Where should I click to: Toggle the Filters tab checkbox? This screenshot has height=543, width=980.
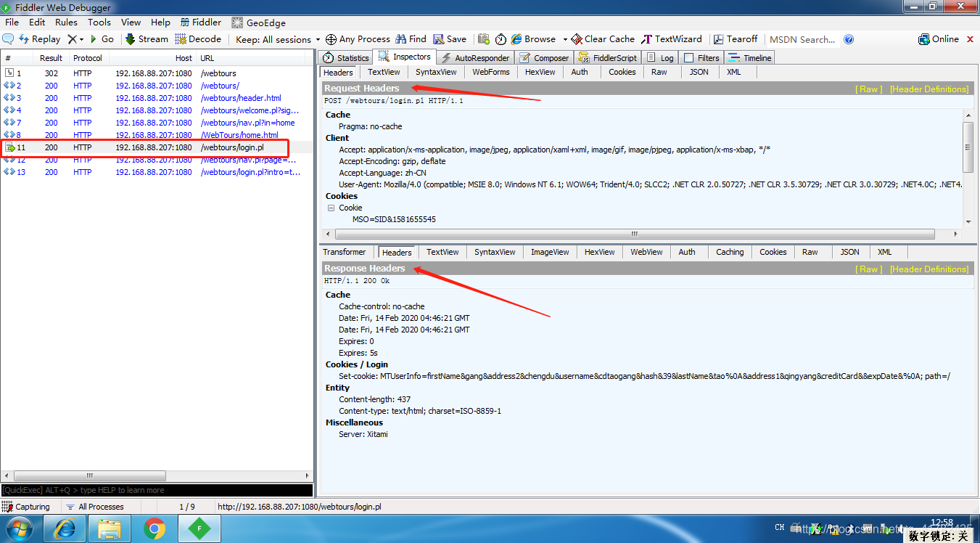coord(689,58)
